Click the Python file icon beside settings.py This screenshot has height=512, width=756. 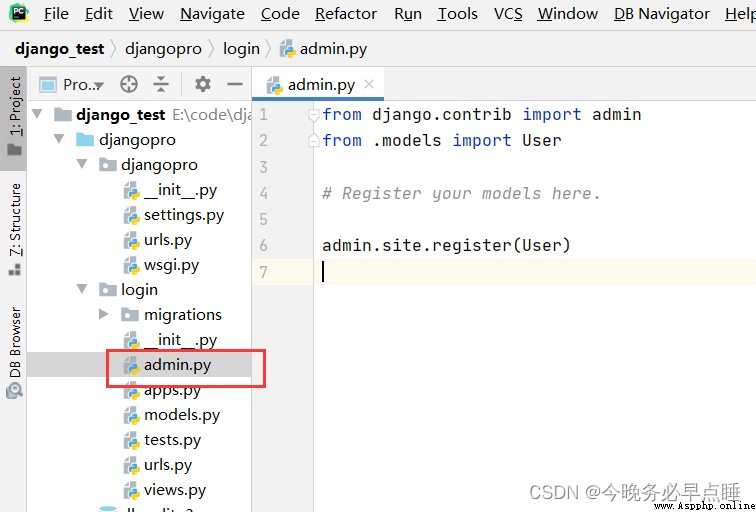click(x=132, y=216)
